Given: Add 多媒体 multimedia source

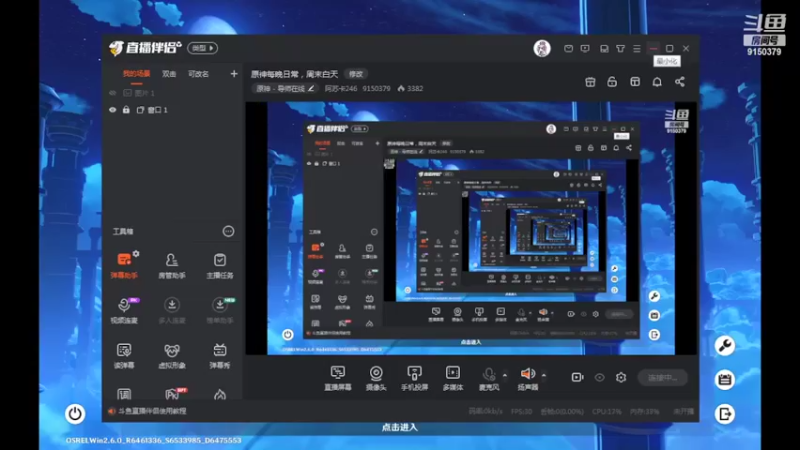Looking at the screenshot, I should tap(453, 378).
